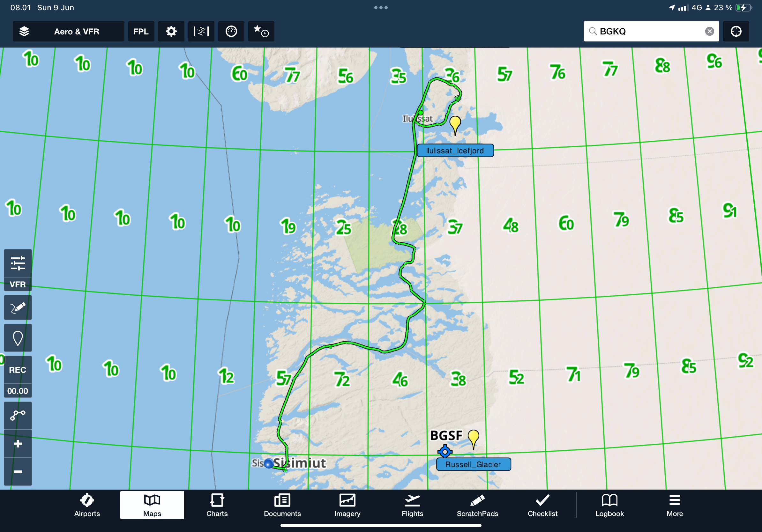Drop a map pin marker tool
This screenshot has width=762, height=532.
point(18,338)
